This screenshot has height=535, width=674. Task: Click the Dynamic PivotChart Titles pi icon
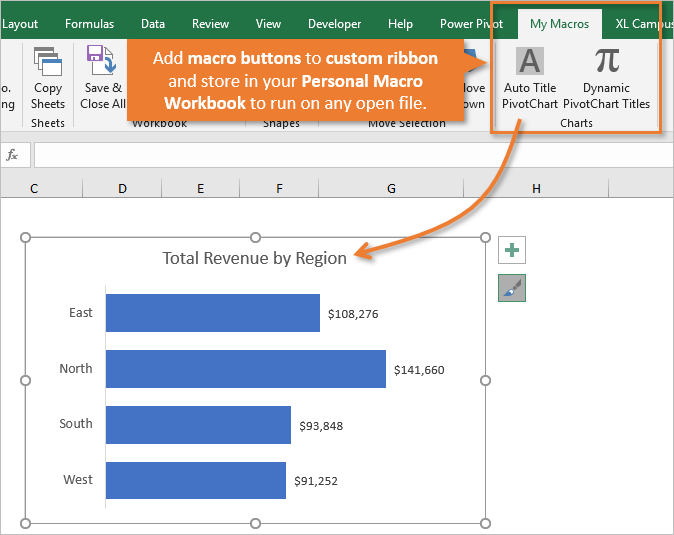(x=607, y=60)
